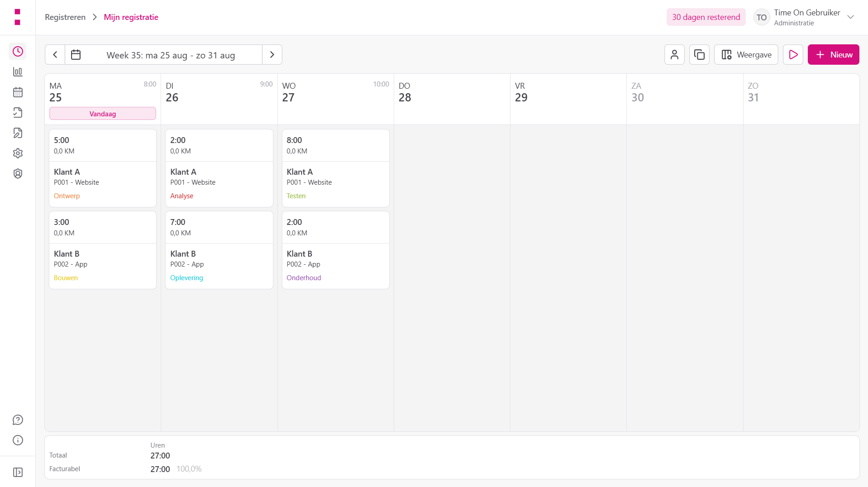This screenshot has width=868, height=487.
Task: Click Tuesday's 9:00 day total
Action: pyautogui.click(x=266, y=84)
